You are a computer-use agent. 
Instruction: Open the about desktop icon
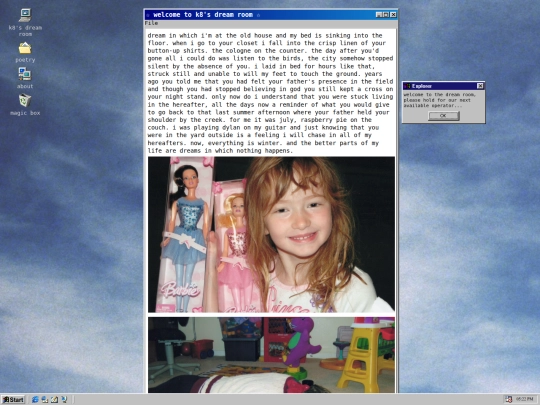pyautogui.click(x=25, y=78)
